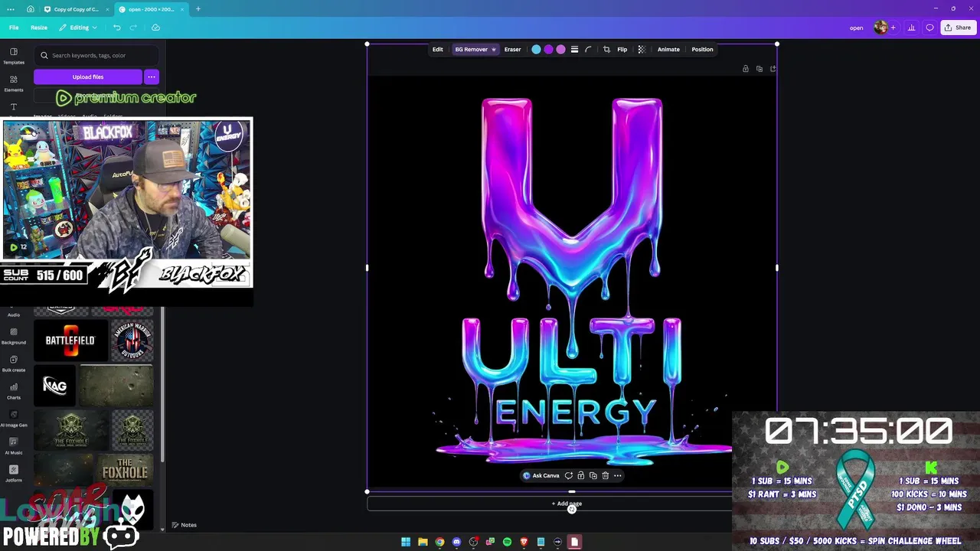Open analytics bar chart icon
The image size is (980, 551).
[x=911, y=28]
